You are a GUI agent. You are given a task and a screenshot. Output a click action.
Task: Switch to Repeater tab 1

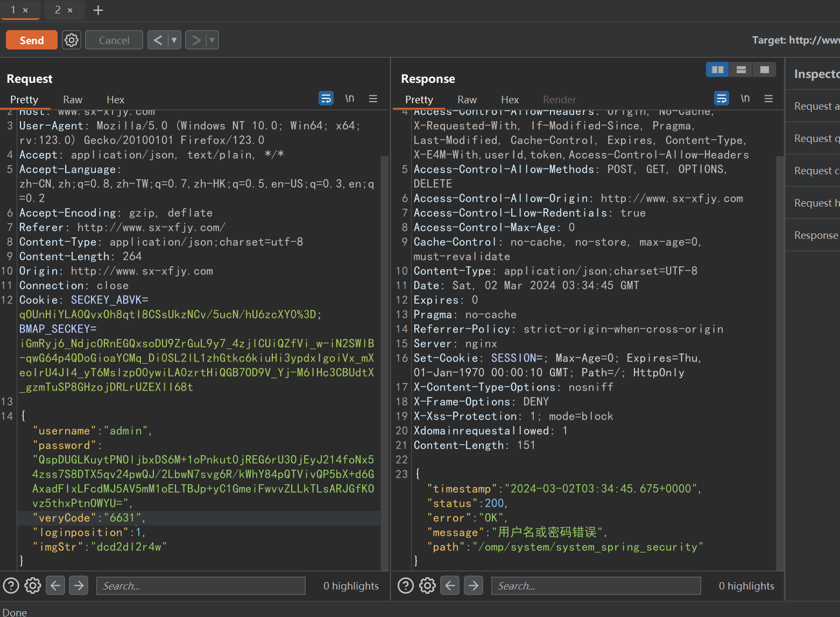13,10
